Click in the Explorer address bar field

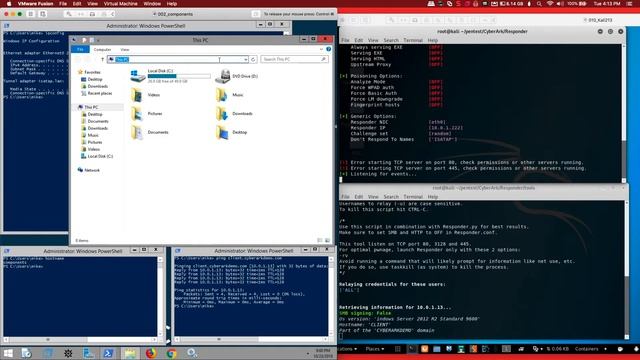[x=178, y=60]
